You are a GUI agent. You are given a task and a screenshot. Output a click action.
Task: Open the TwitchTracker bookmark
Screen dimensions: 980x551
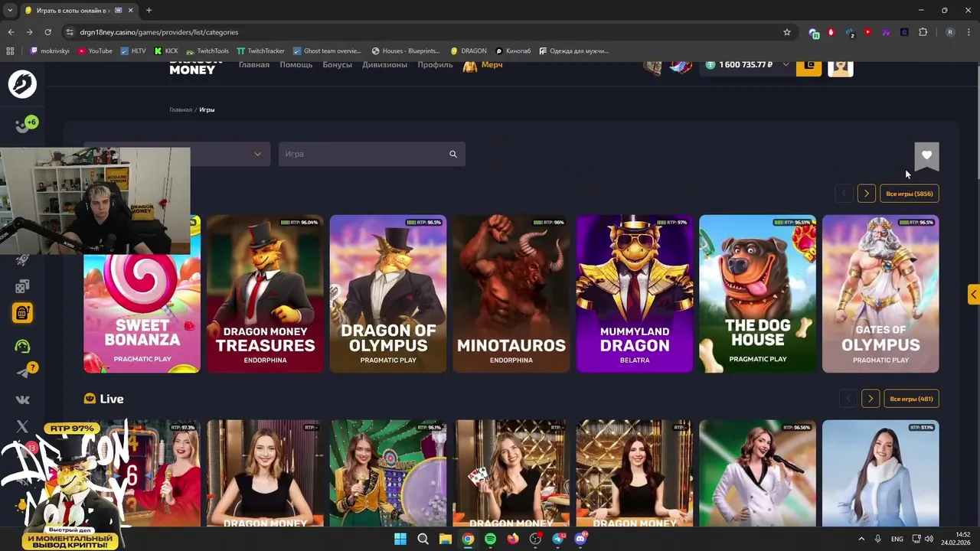tap(260, 51)
